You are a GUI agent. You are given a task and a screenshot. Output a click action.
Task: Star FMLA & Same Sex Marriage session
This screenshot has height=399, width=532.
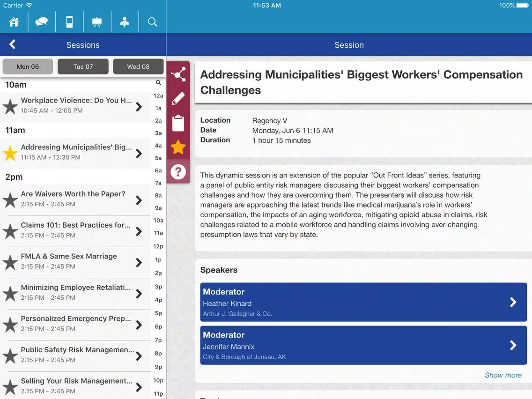(x=10, y=263)
